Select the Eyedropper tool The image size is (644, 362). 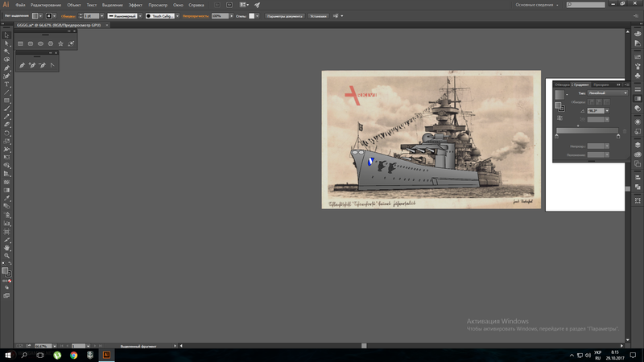(6, 199)
